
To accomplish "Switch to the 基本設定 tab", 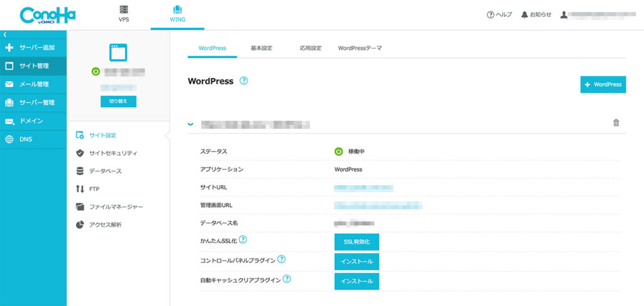I will coord(262,48).
